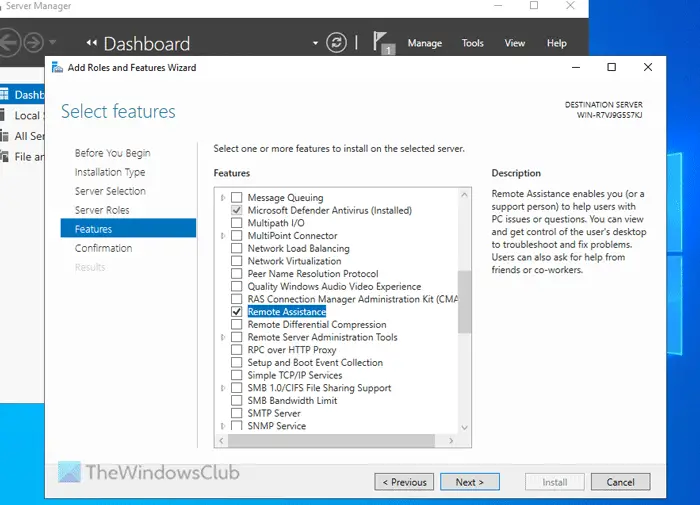
Task: Go to Before You Begin step
Action: tap(112, 153)
